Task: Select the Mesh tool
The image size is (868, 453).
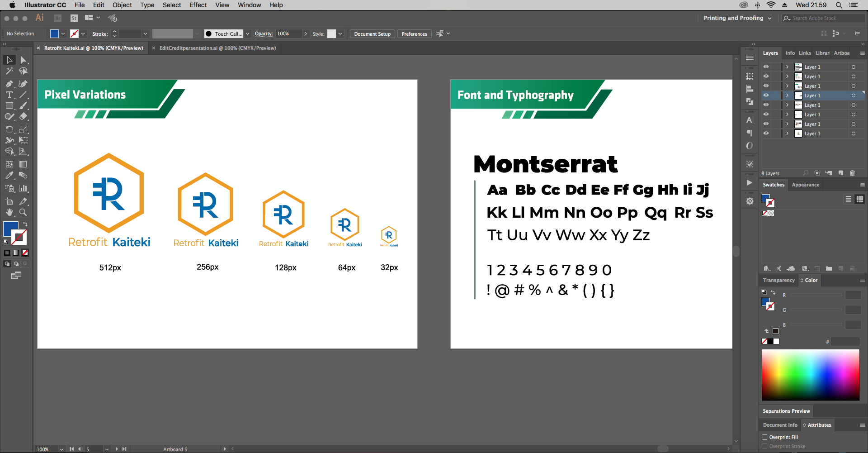Action: (x=9, y=164)
